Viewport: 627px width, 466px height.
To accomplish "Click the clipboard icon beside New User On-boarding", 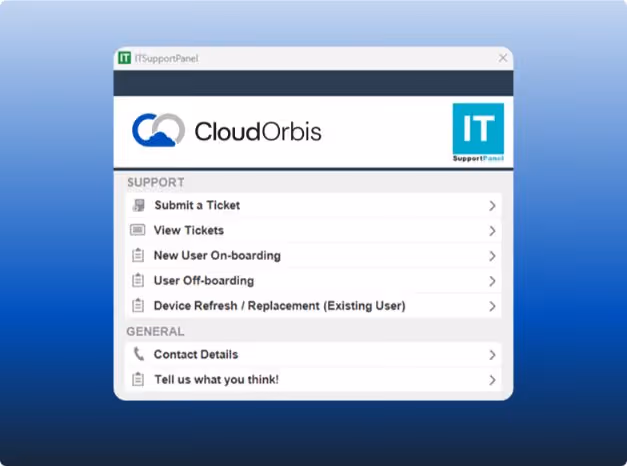I will point(138,255).
